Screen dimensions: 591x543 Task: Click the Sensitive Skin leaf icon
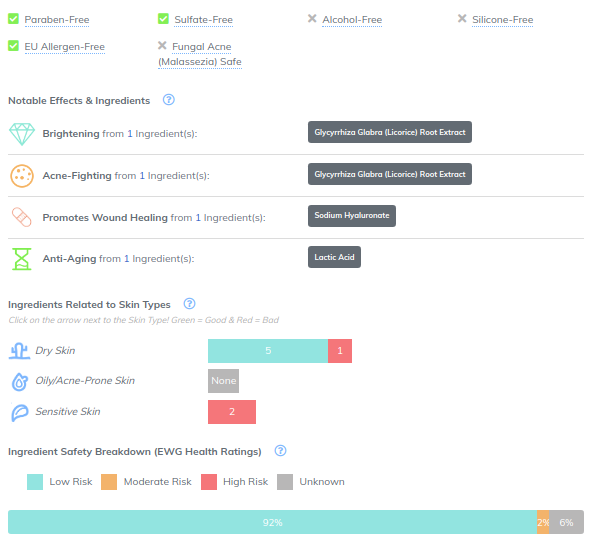pos(20,413)
